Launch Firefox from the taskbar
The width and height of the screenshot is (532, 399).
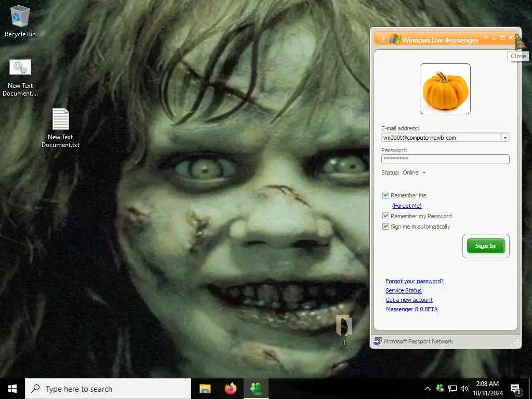tap(231, 389)
